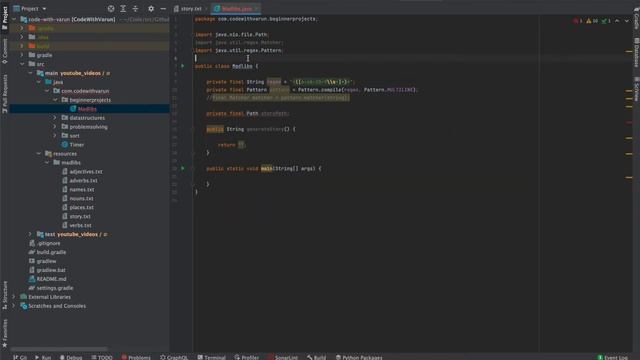Collapse the code-with-varun project root

[x=14, y=19]
